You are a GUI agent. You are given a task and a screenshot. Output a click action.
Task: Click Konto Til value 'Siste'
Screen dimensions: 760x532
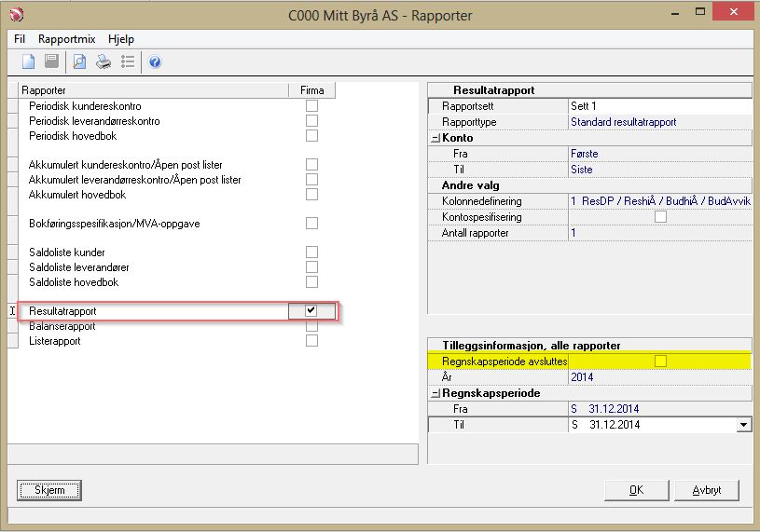pyautogui.click(x=581, y=170)
